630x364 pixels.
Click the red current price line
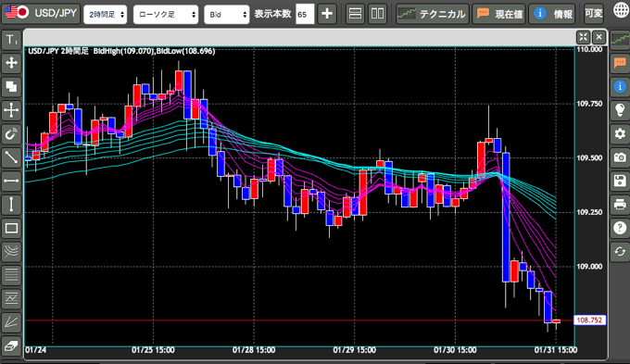coord(299,320)
